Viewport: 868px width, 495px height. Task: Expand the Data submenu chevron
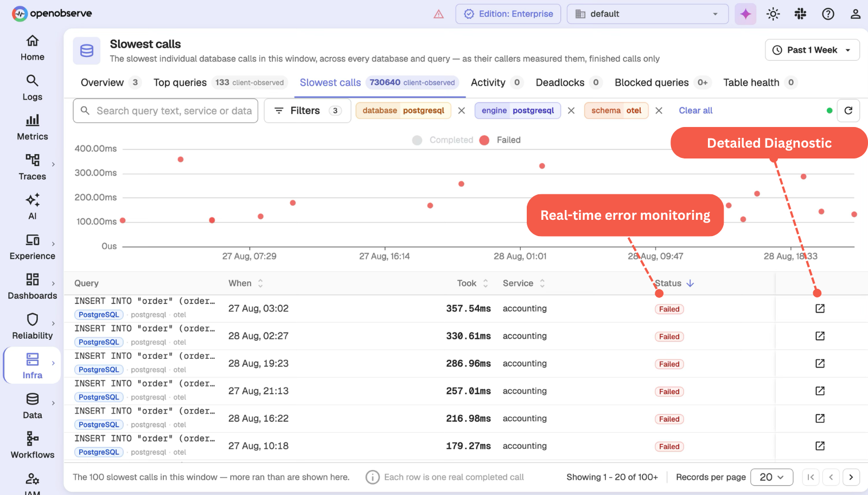(x=53, y=403)
